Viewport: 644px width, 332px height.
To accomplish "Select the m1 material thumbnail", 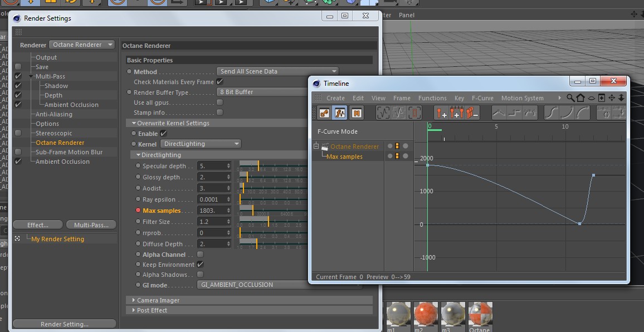I will pos(398,314).
